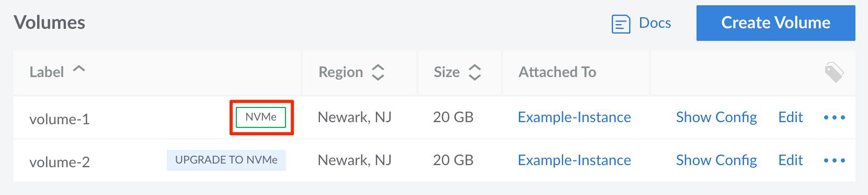Click the Size sort chevrons icon
This screenshot has height=195, width=868.
coord(474,72)
